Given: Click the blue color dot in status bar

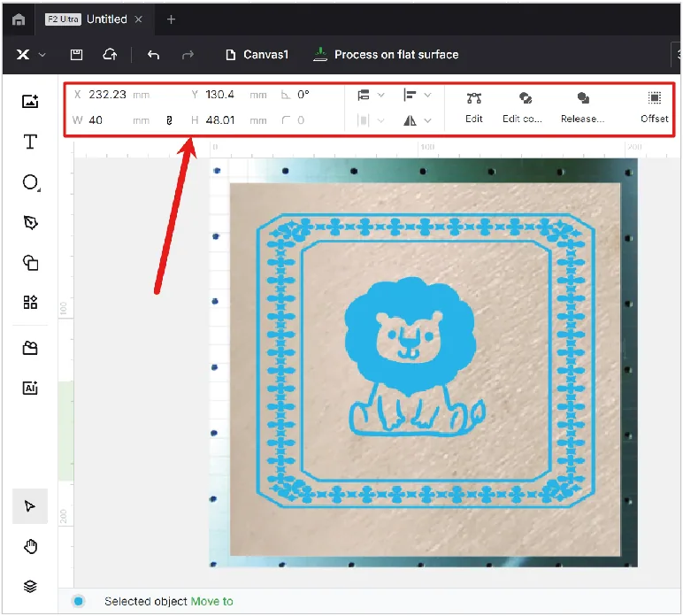Looking at the screenshot, I should [x=79, y=601].
